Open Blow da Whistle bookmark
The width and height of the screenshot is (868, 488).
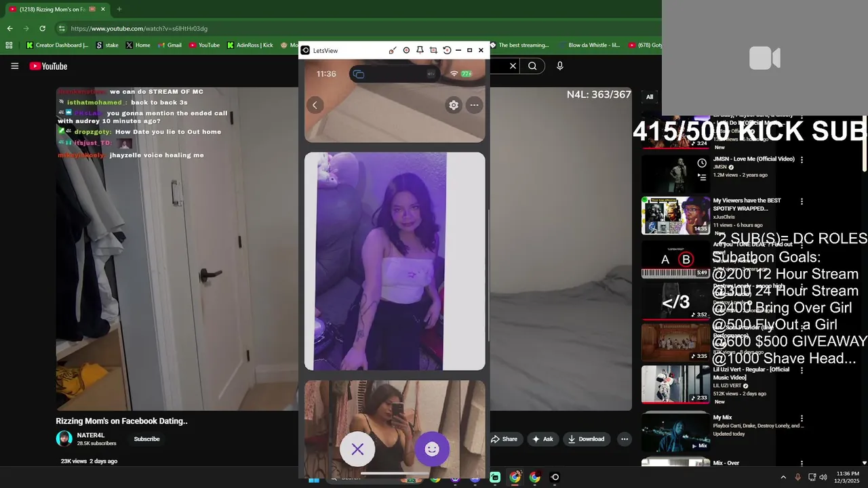pyautogui.click(x=590, y=45)
